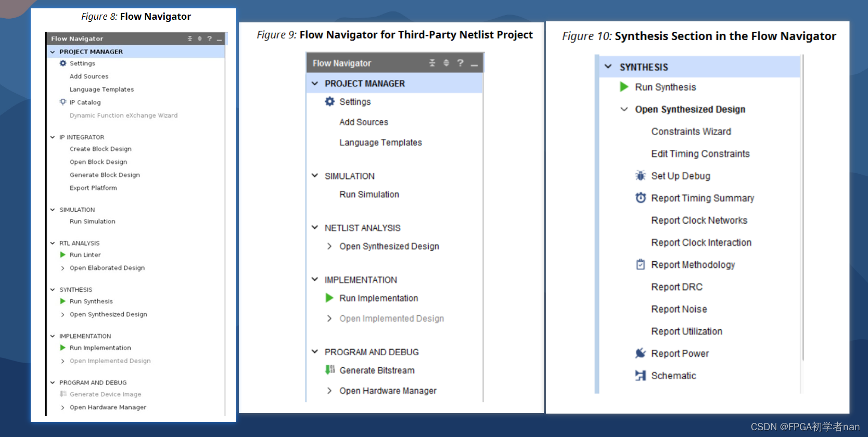Viewport: 868px width, 437px height.
Task: Click Run Simulation in Figure 9
Action: [369, 194]
